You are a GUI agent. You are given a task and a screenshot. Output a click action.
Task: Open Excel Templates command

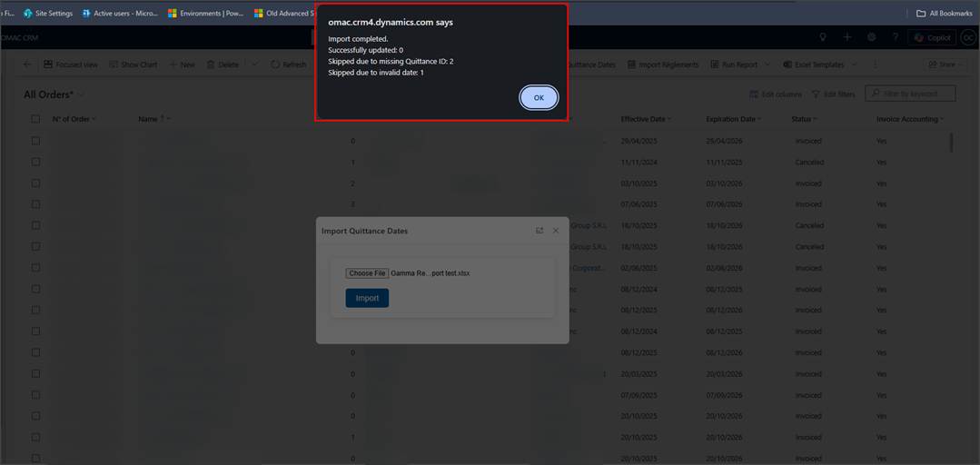(x=813, y=64)
